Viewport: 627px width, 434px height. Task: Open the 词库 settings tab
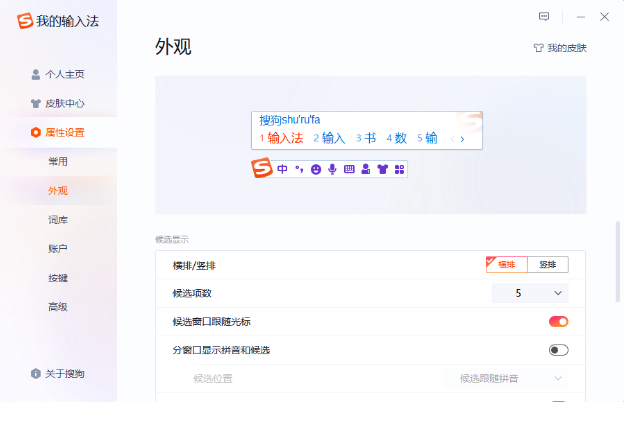[58, 220]
